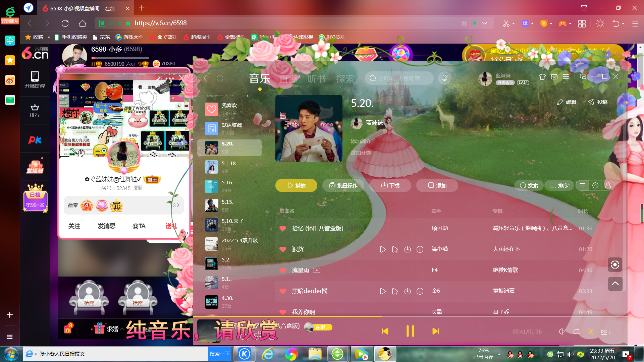Toggle heart for song 流星雨

pyautogui.click(x=283, y=270)
